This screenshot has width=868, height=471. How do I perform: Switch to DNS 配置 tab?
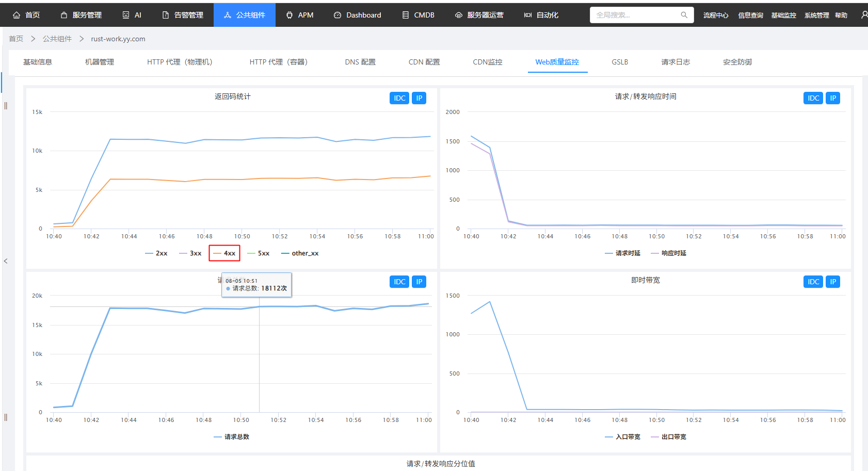360,62
